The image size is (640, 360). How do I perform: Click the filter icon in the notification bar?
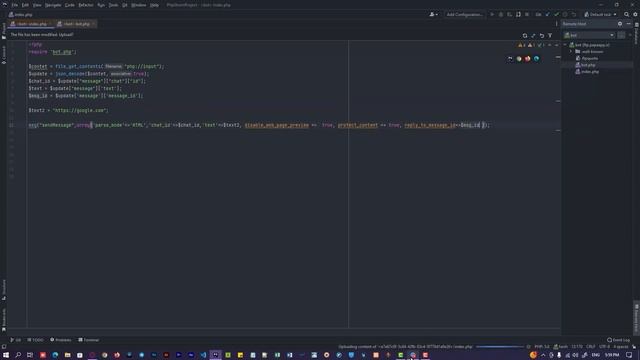(550, 36)
